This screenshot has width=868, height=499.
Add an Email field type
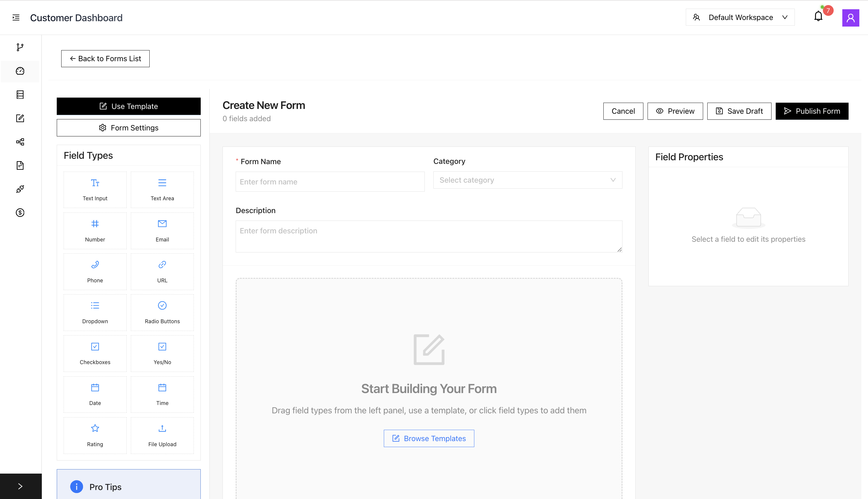pos(162,231)
